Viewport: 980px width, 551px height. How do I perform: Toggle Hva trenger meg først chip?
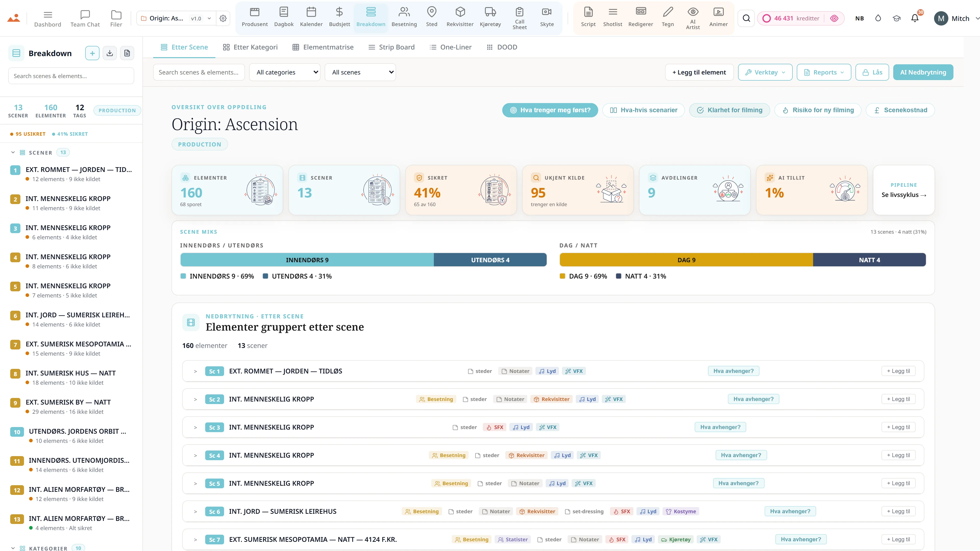click(x=550, y=110)
